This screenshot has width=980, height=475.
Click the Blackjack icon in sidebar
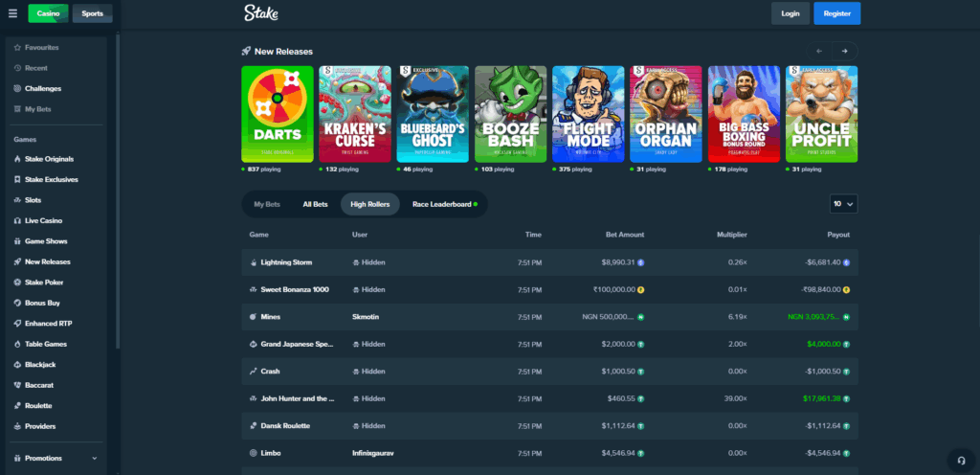17,364
